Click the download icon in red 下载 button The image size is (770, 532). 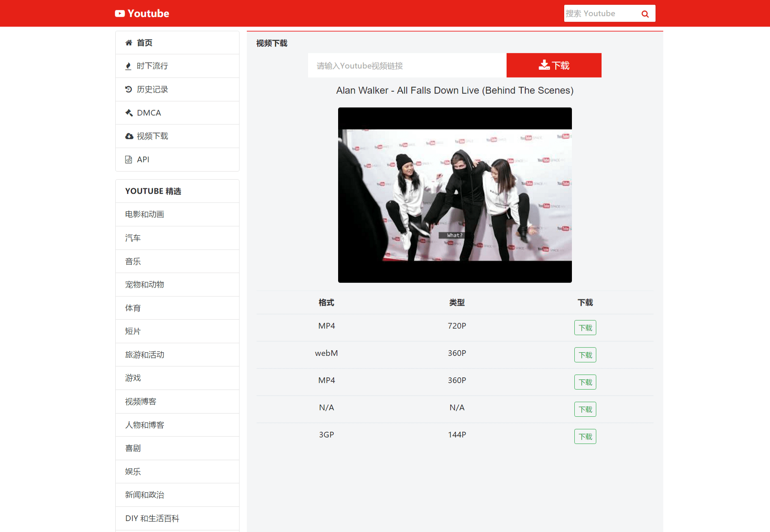tap(544, 65)
